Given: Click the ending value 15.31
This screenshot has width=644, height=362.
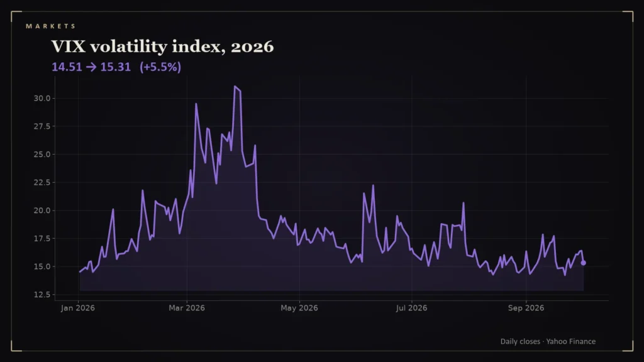Looking at the screenshot, I should click(x=116, y=67).
